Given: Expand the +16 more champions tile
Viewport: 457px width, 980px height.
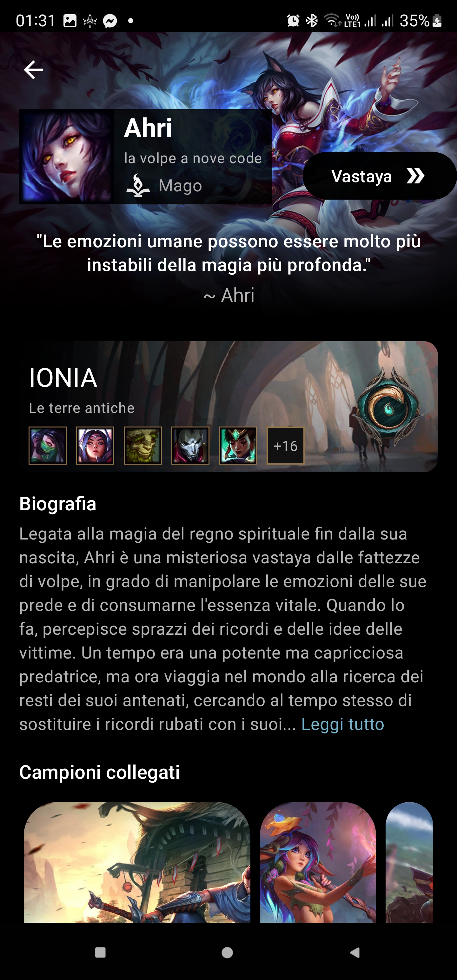Looking at the screenshot, I should [285, 446].
